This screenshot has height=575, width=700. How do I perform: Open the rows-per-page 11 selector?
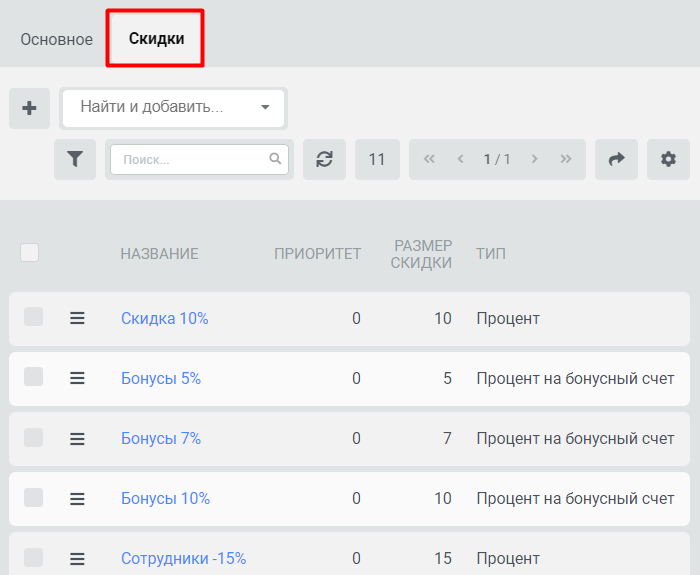click(377, 159)
